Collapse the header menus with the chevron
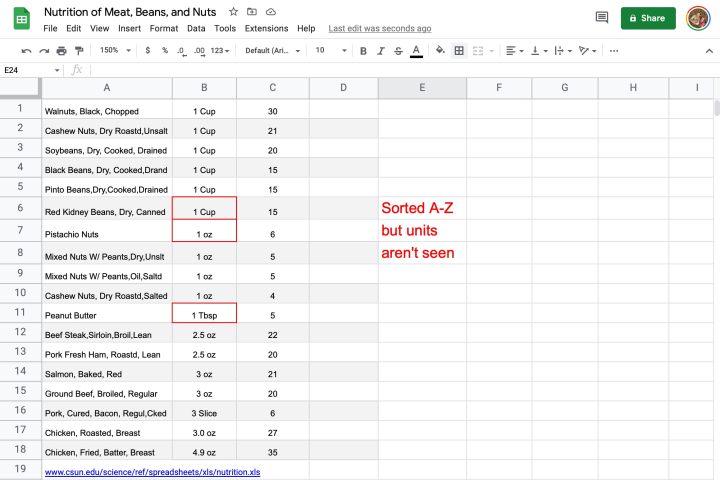Viewport: 720px width, 480px height. point(709,51)
